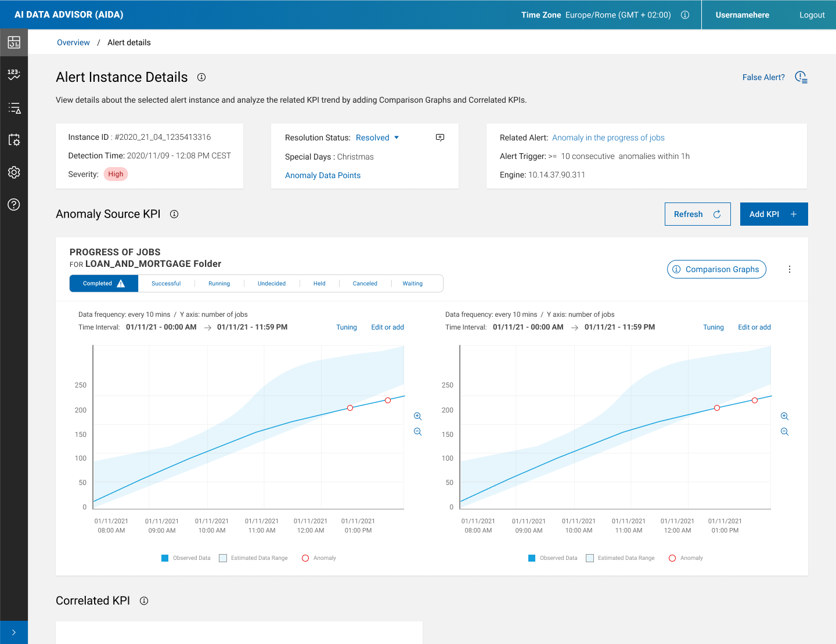The height and width of the screenshot is (644, 836).
Task: Open the Anomaly Data Points link
Action: coord(323,175)
